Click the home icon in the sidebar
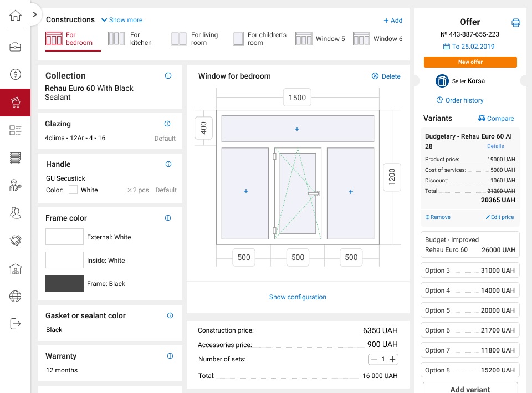 pos(15,16)
